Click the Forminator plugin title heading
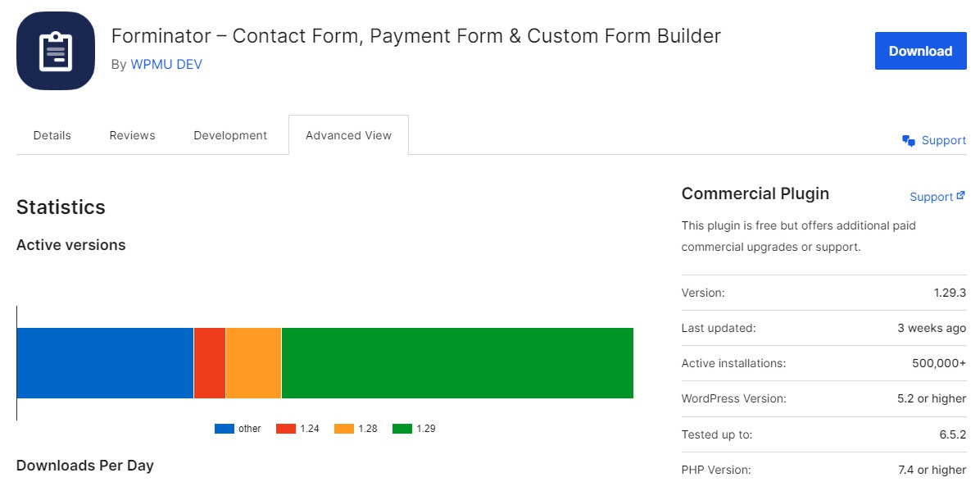980x482 pixels. point(415,36)
